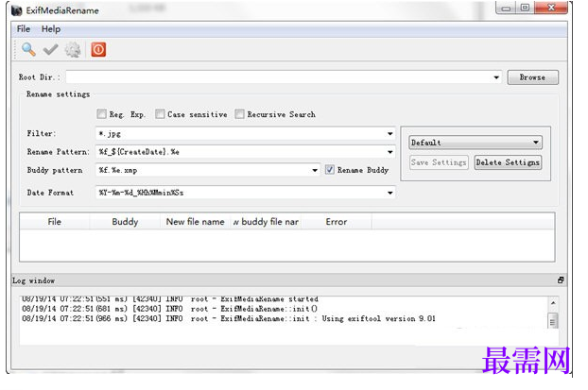Screen dimensions: 588x390
Task: Click the Delete Settings button
Action: point(508,162)
